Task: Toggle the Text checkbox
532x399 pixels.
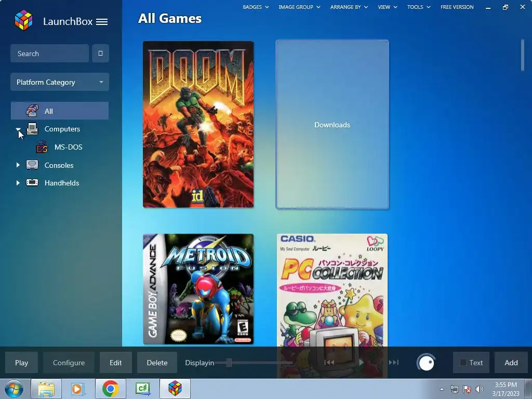Action: click(x=463, y=363)
